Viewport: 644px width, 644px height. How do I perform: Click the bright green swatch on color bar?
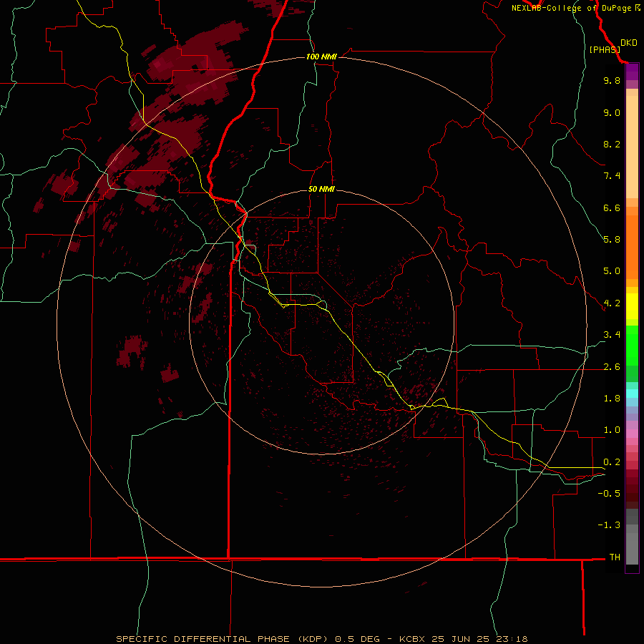tap(632, 346)
